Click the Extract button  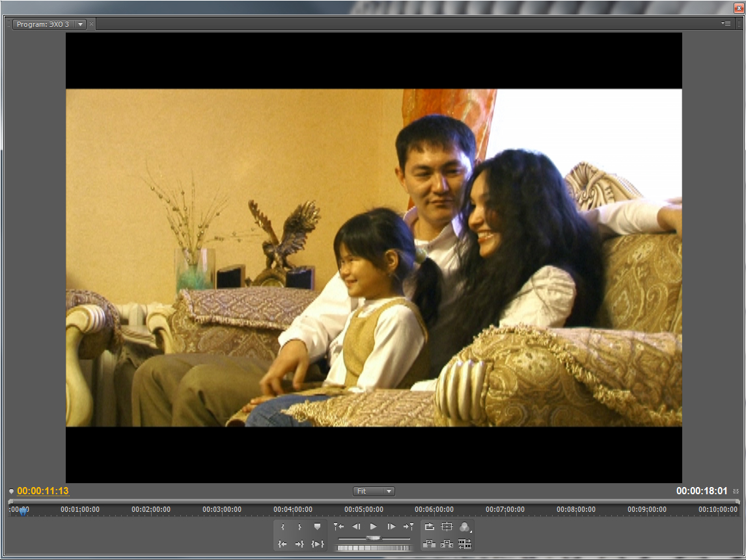point(447,544)
